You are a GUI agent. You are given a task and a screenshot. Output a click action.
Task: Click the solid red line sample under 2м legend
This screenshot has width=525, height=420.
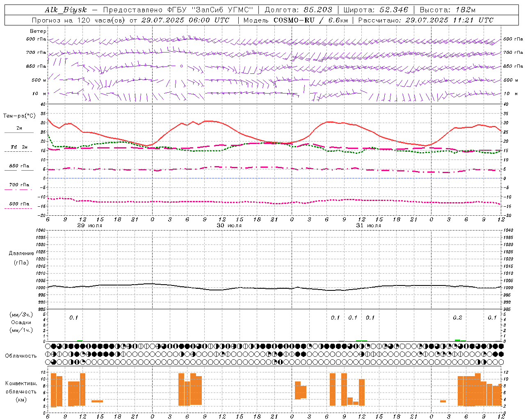click(19, 133)
